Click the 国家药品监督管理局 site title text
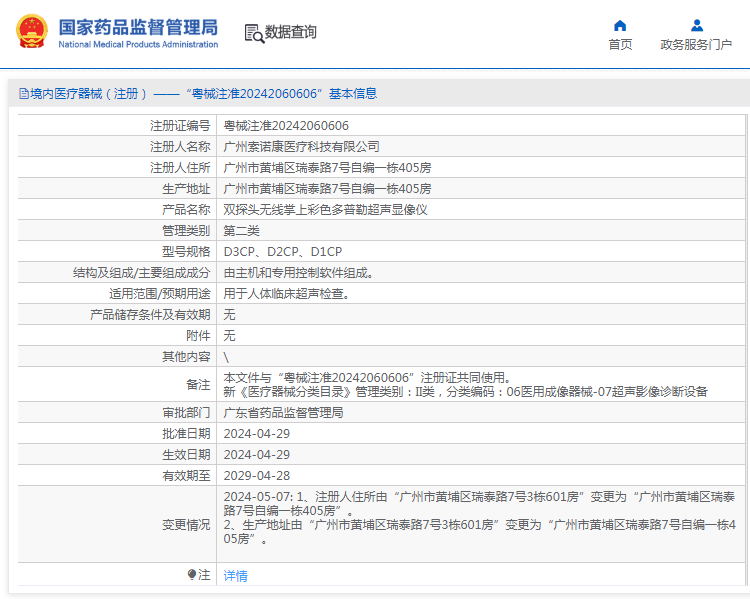Image resolution: width=750 pixels, height=599 pixels. coord(138,27)
